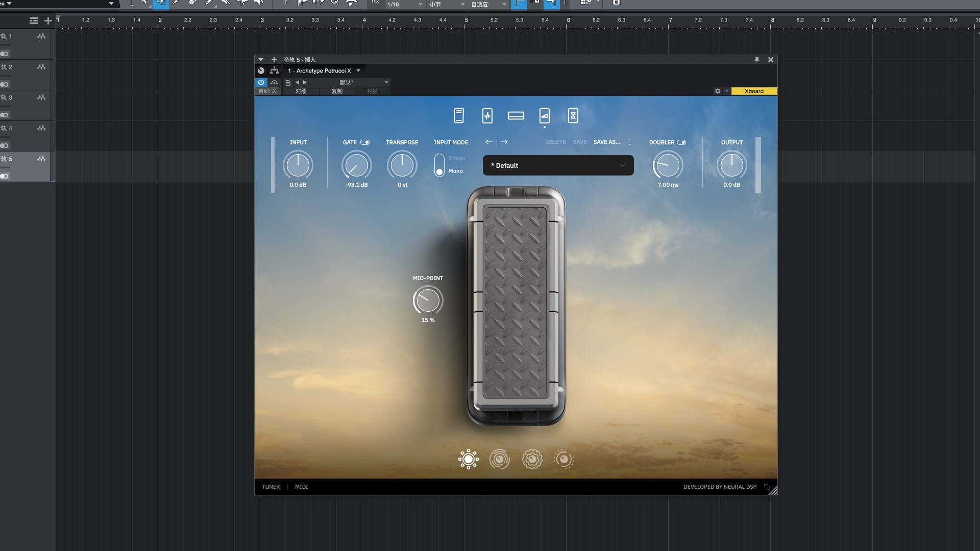Choose the fourth dotted-ring amp selector icon
The height and width of the screenshot is (551, 980).
pyautogui.click(x=563, y=459)
